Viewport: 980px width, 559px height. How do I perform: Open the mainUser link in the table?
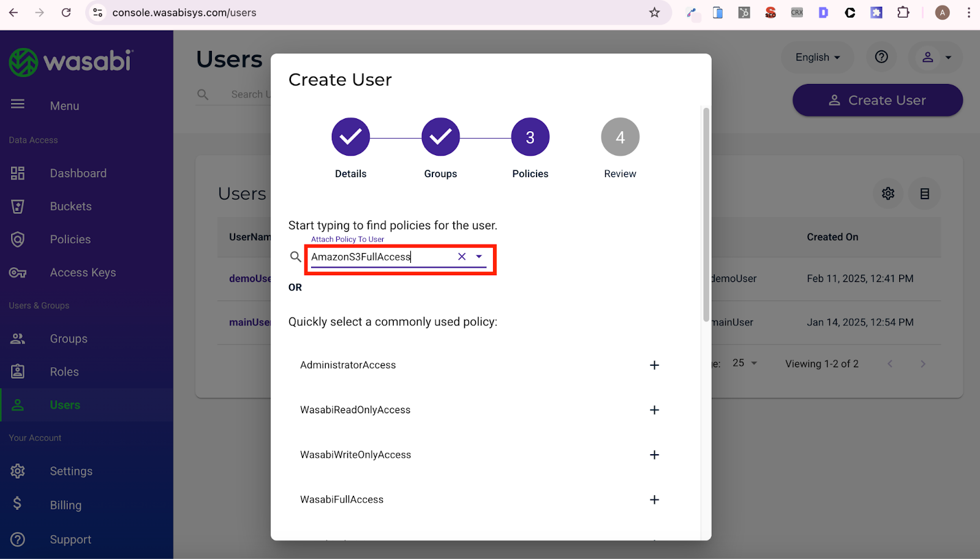point(250,322)
